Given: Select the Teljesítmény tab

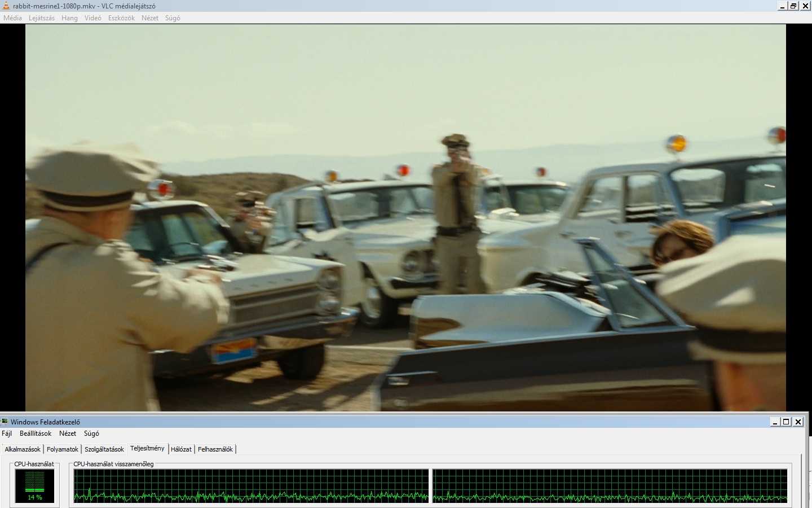Looking at the screenshot, I should click(x=147, y=448).
